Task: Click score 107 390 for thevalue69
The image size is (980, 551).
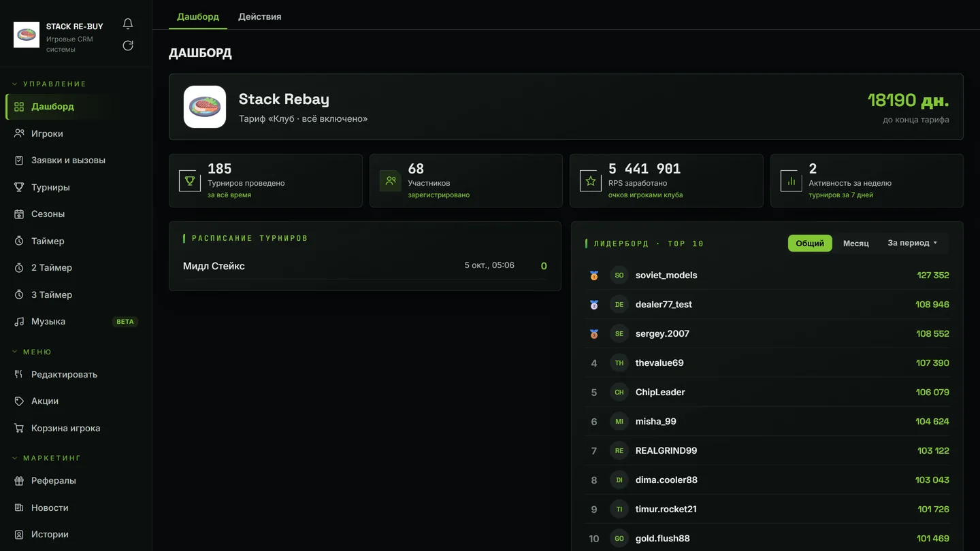Action: pyautogui.click(x=932, y=363)
